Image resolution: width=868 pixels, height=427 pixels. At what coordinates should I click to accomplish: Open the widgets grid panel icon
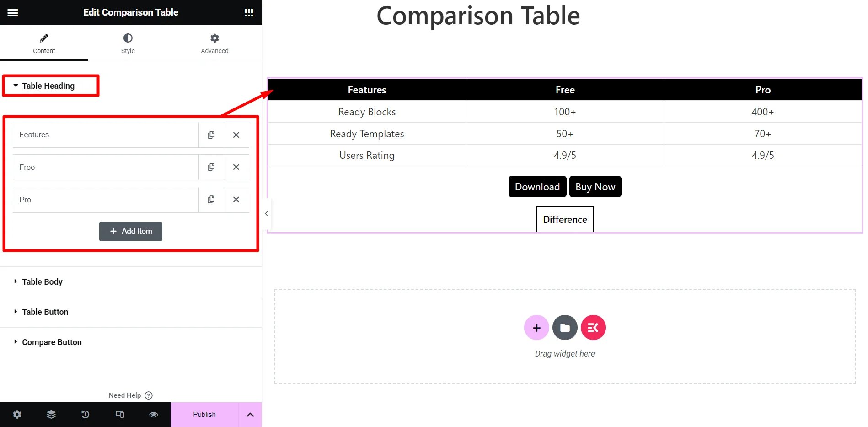pyautogui.click(x=249, y=13)
